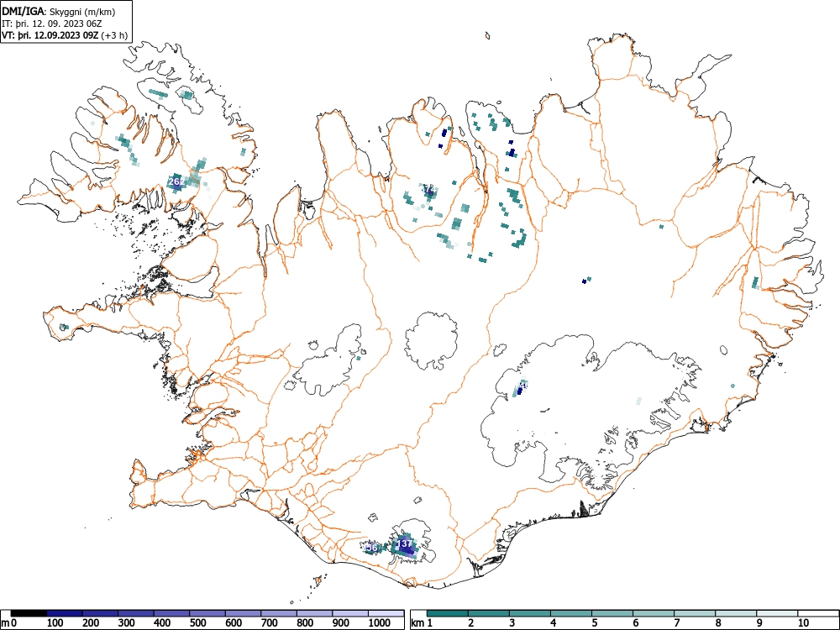Click the "500" label on the metre legend
The width and height of the screenshot is (840, 630).
pos(197,623)
